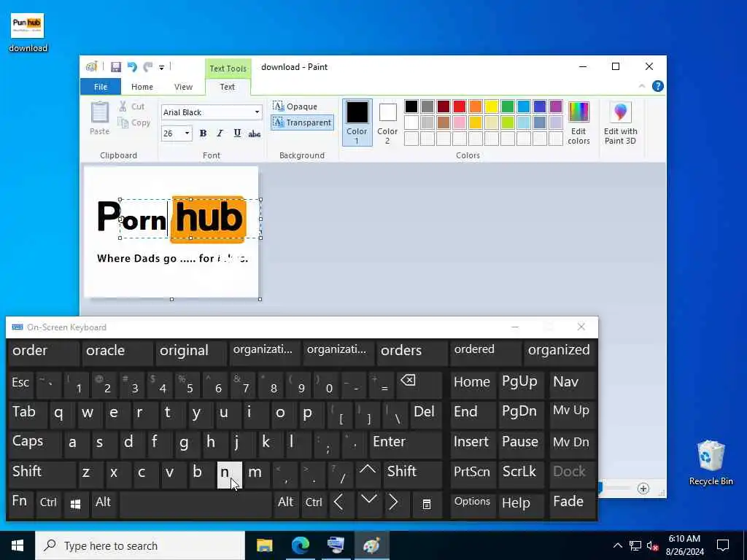747x560 pixels.
Task: Toggle Bold text formatting
Action: click(x=203, y=133)
